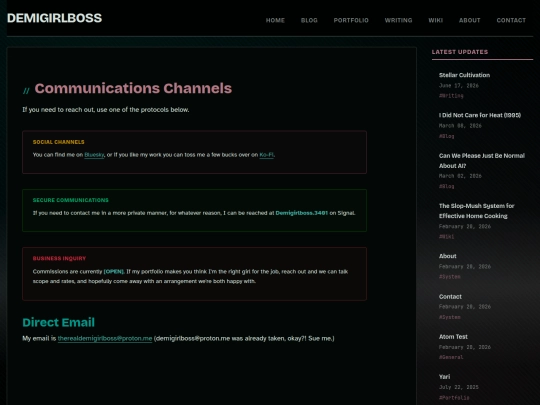Open the Stellar Cultivation update
This screenshot has height=405, width=540.
click(464, 75)
